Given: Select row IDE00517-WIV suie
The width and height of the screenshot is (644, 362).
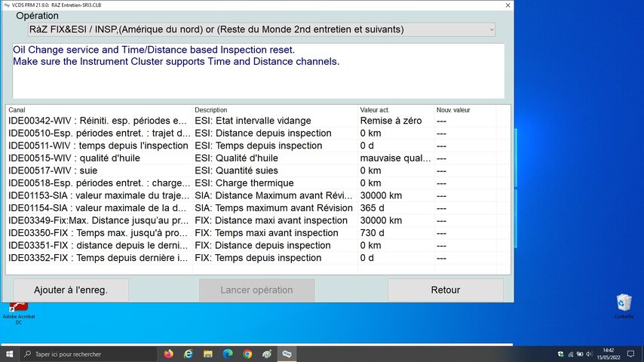Looking at the screenshot, I should [258, 170].
